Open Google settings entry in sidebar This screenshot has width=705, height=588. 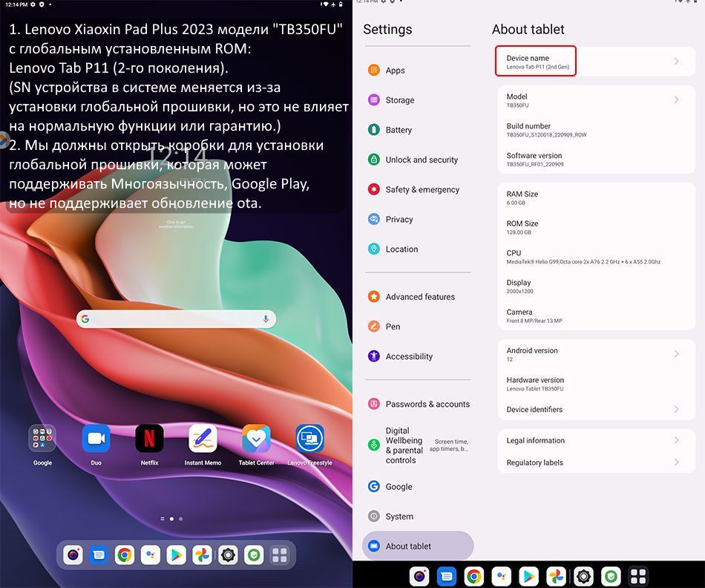point(418,486)
